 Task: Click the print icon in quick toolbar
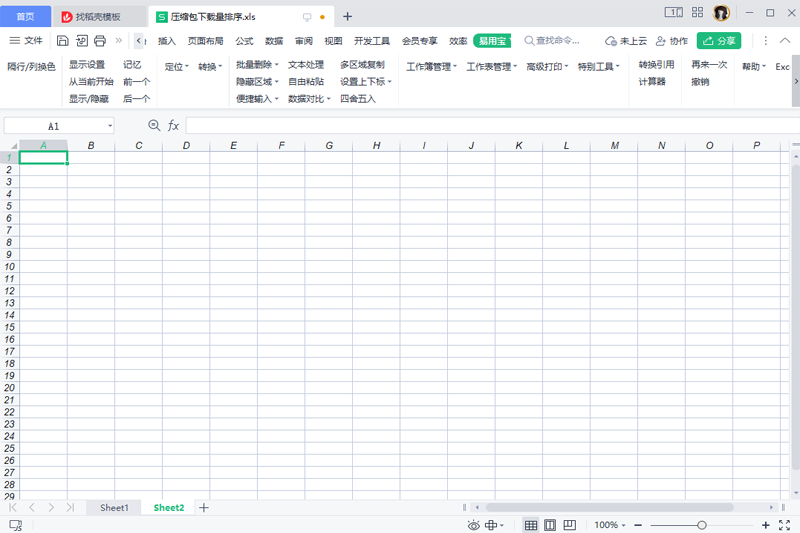[100, 41]
